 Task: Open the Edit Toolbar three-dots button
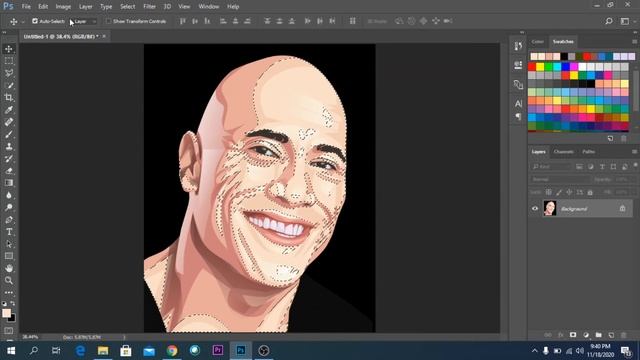tap(9, 293)
